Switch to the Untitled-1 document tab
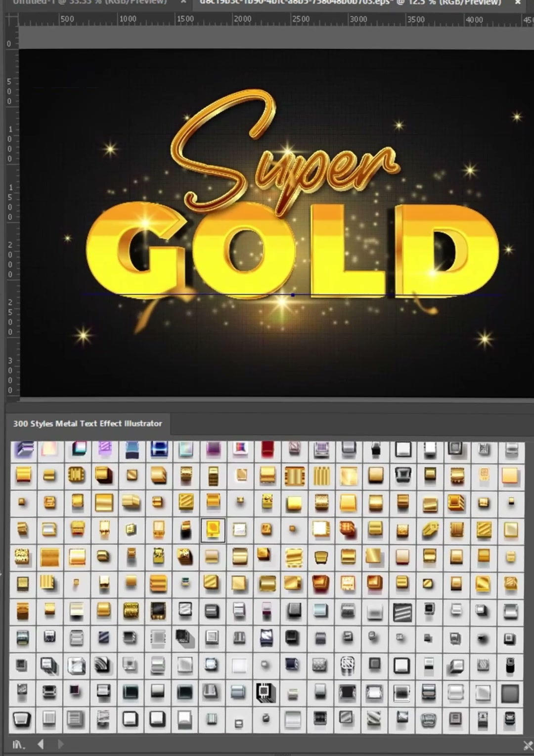 tap(89, 2)
